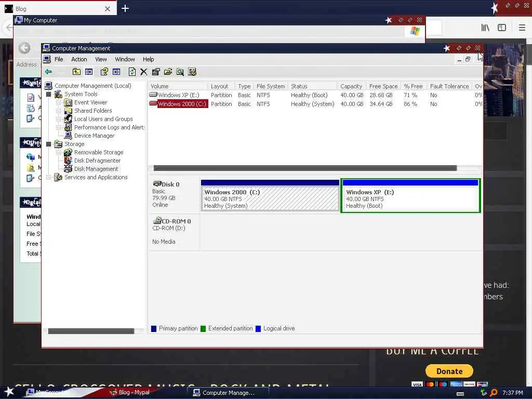Click the Disk Defragmenter tree icon
532x399 pixels.
click(68, 161)
